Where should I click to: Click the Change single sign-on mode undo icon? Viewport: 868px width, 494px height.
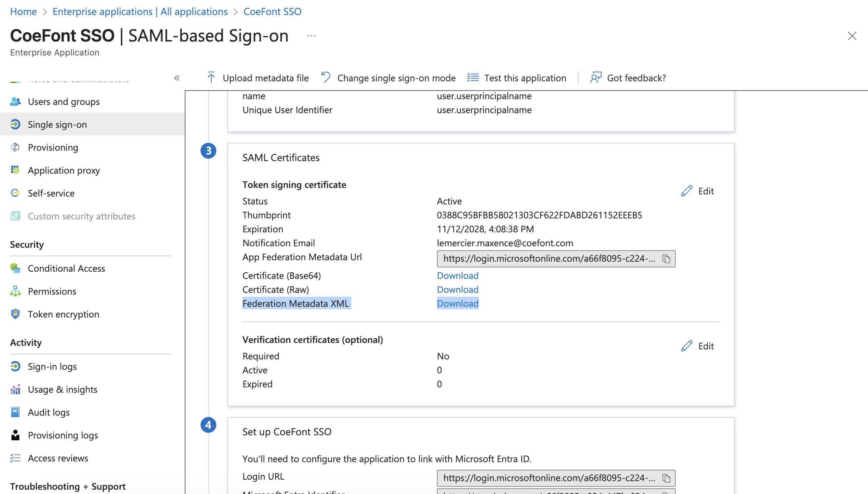tap(326, 77)
